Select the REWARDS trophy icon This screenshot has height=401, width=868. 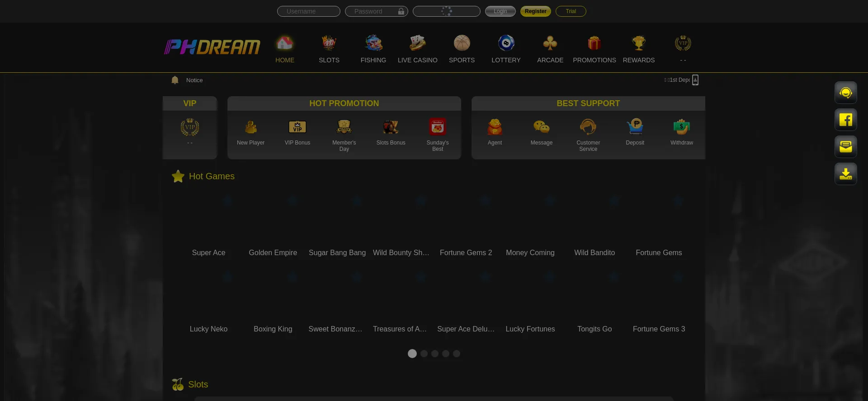click(639, 43)
